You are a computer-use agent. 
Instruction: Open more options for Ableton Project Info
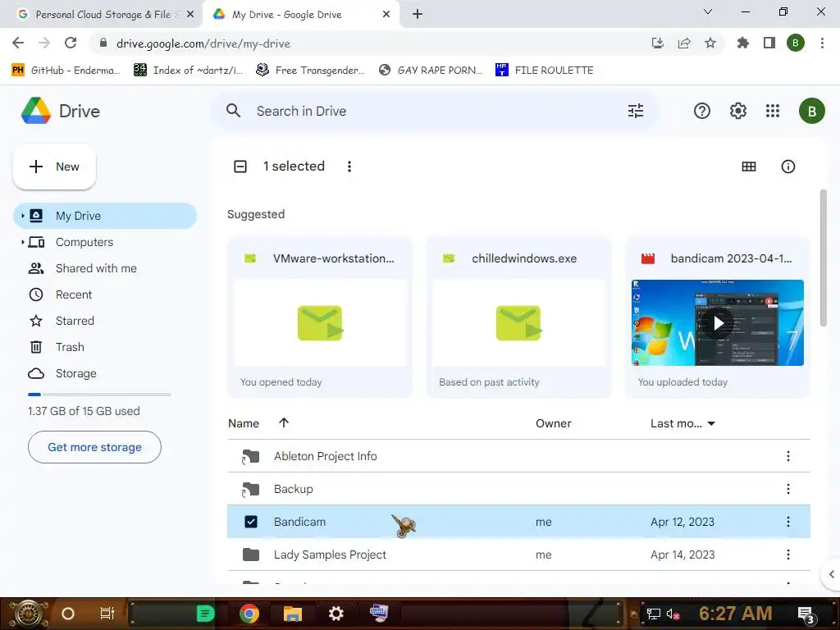pos(787,456)
